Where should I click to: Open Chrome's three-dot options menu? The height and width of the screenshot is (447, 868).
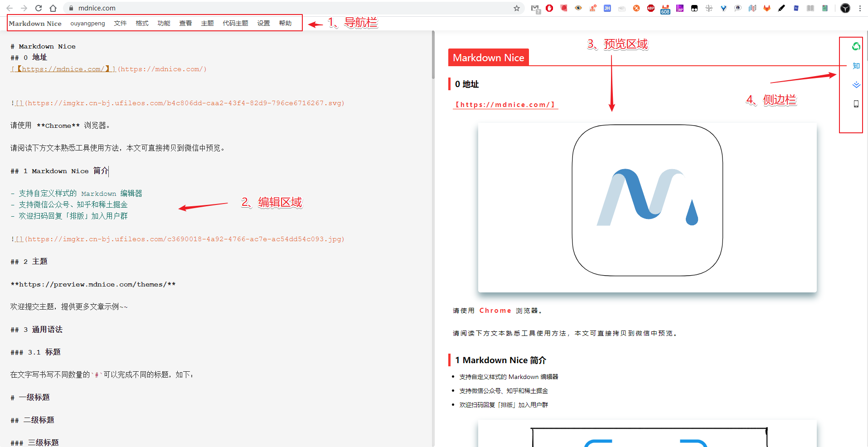coord(860,8)
